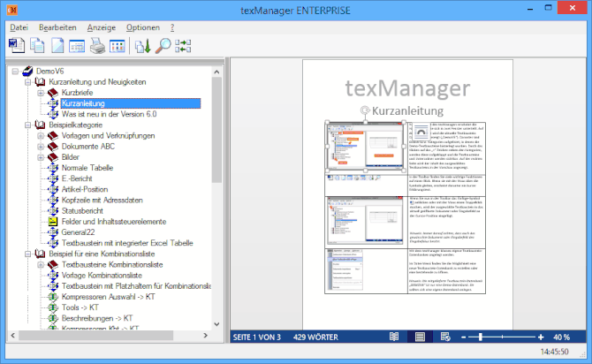Expand the Kurzbriefe folder
The height and width of the screenshot is (364, 592).
pyautogui.click(x=41, y=93)
